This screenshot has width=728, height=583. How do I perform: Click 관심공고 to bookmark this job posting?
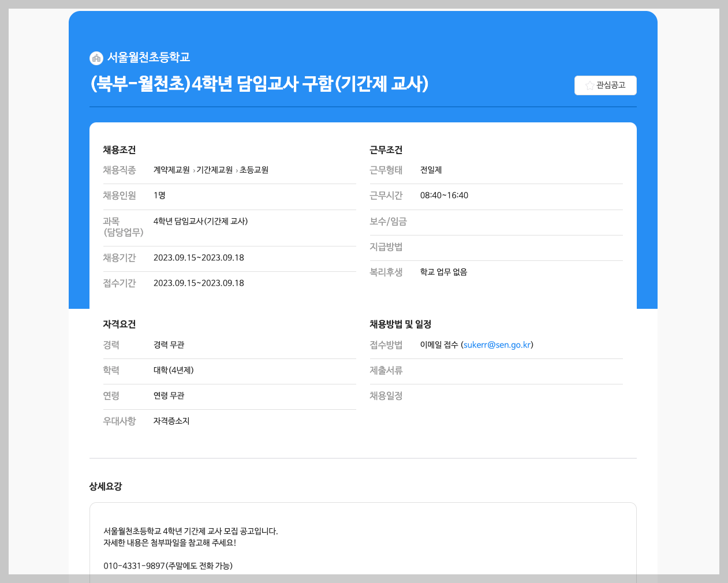[605, 85]
